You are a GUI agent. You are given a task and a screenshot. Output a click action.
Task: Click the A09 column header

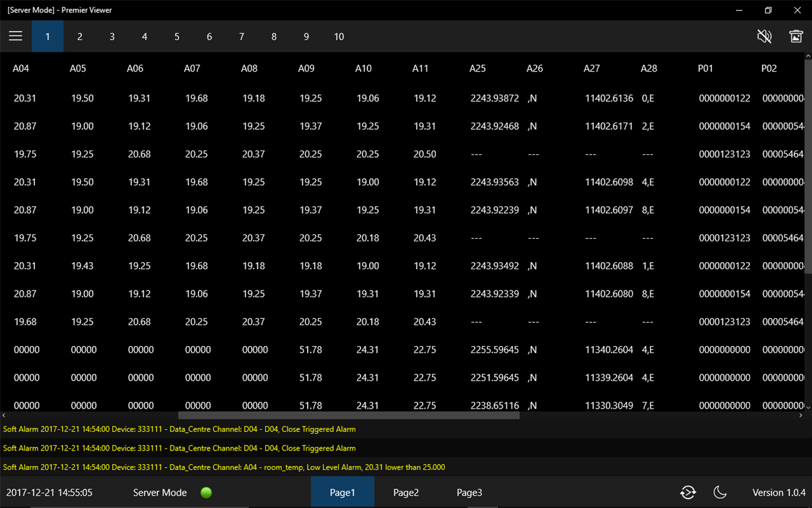click(x=306, y=68)
